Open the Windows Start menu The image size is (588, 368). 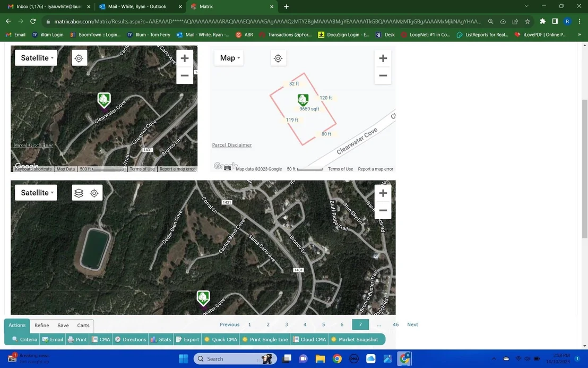[184, 359]
